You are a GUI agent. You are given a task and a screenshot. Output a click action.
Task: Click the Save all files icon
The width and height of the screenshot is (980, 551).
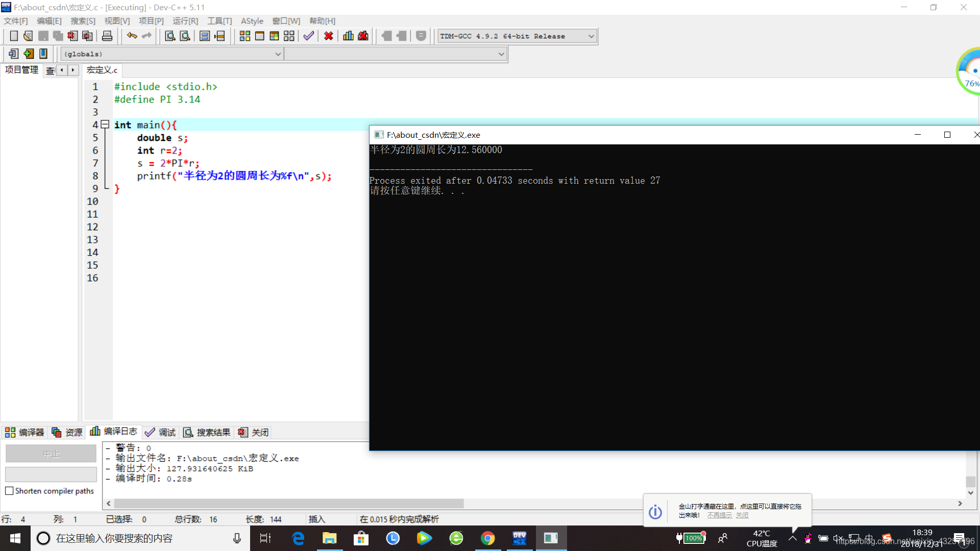[58, 36]
